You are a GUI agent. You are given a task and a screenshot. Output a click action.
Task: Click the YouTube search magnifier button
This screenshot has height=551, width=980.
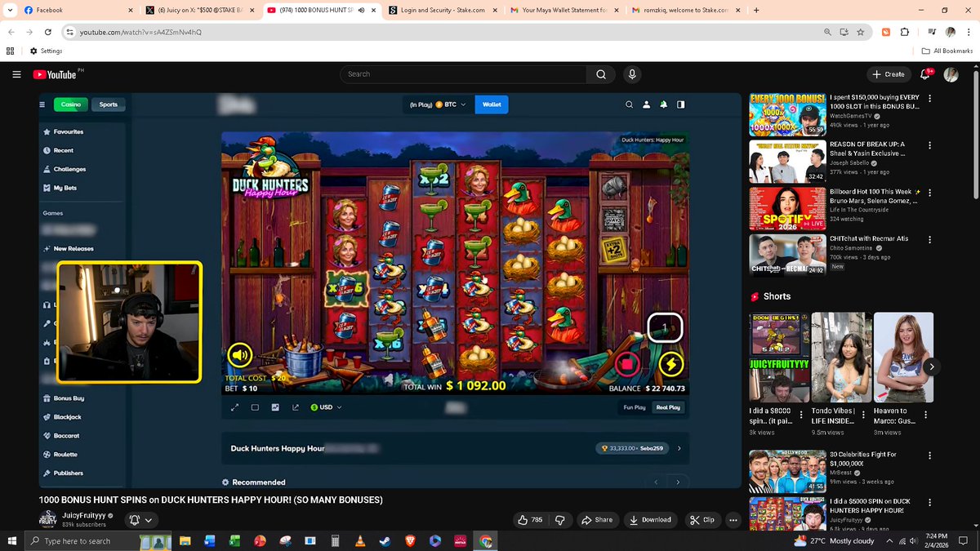point(600,74)
